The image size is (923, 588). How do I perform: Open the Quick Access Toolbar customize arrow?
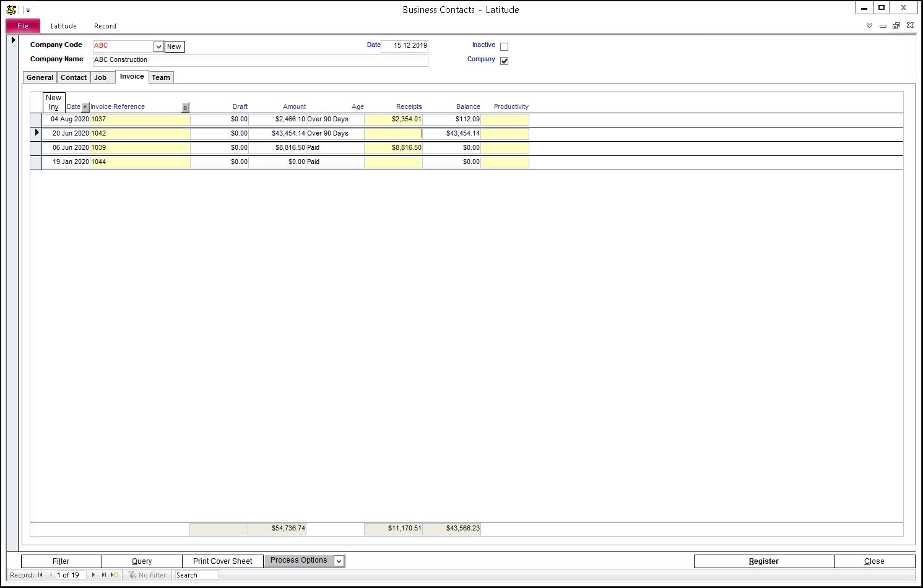tap(28, 11)
